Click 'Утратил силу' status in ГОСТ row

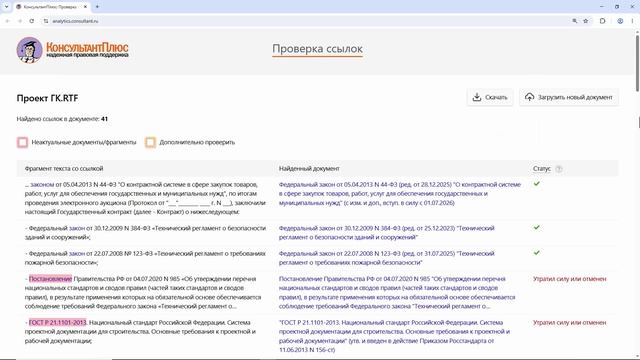pos(569,322)
